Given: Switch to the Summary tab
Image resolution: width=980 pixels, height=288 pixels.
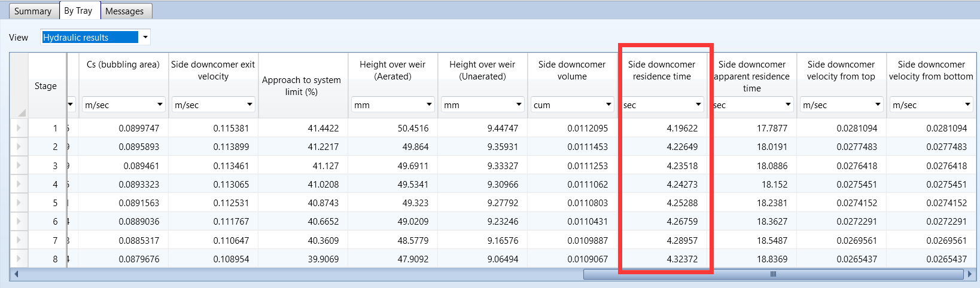Looking at the screenshot, I should (x=33, y=11).
